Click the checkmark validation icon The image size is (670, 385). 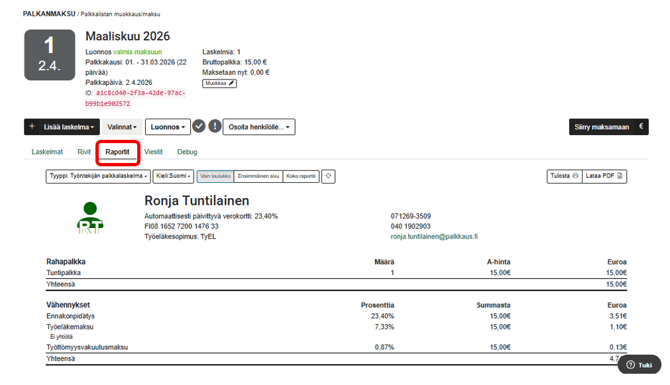[199, 126]
